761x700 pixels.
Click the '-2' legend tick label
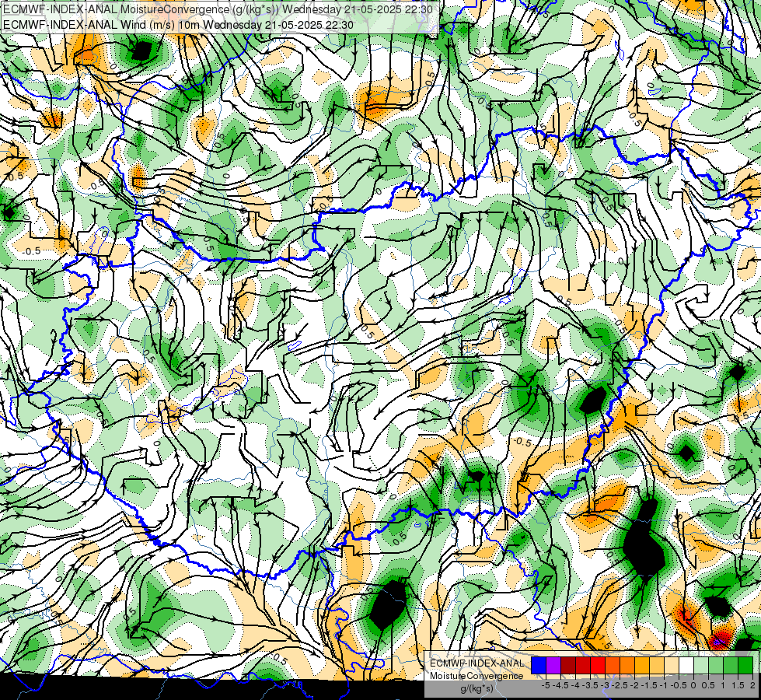pyautogui.click(x=635, y=685)
